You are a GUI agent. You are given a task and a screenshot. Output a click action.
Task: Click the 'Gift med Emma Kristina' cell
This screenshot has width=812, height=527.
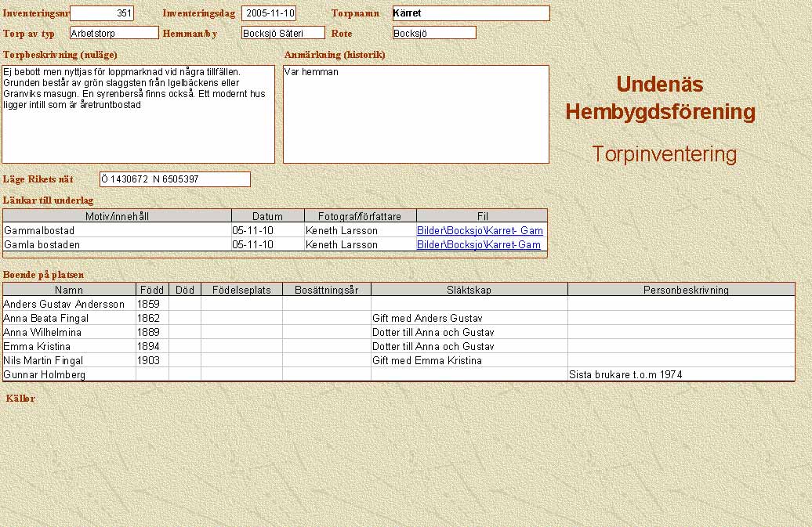coord(469,361)
